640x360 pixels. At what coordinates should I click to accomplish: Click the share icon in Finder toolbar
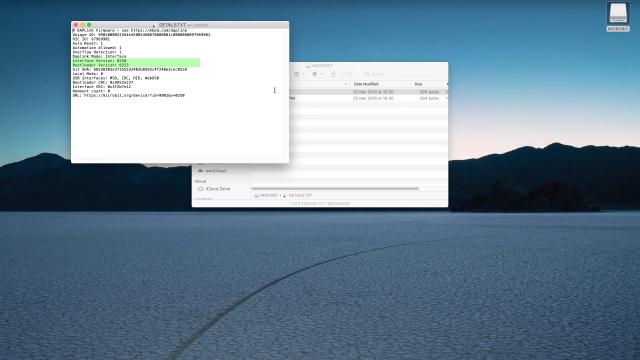(x=333, y=74)
